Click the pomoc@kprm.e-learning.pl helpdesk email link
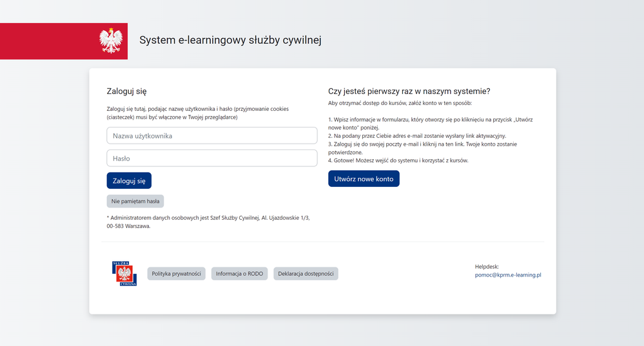 tap(507, 274)
